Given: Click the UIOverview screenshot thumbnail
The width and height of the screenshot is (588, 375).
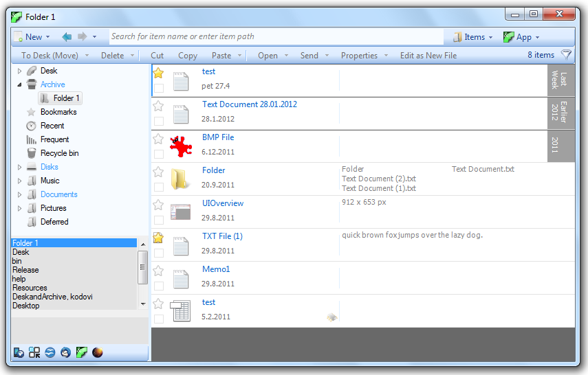Looking at the screenshot, I should [181, 212].
